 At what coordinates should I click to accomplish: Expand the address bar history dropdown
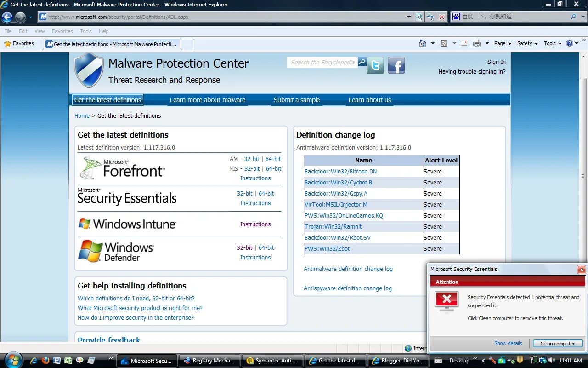[x=409, y=17]
